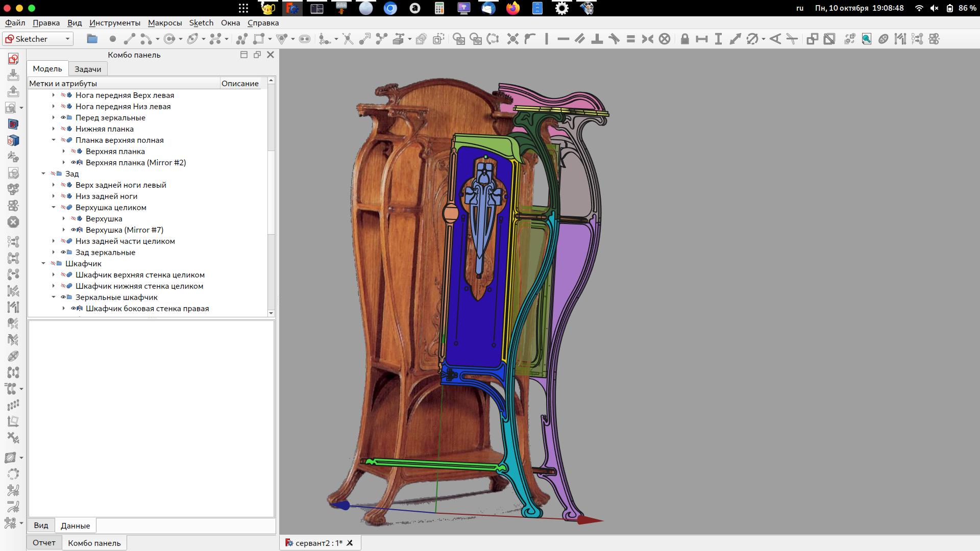Select the Create point tool

point(112,39)
